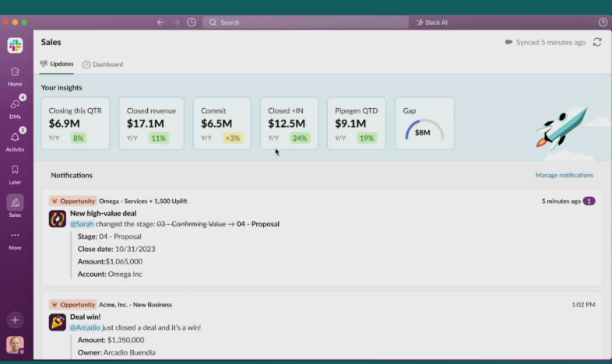Click Owner: Arcadio Buendia
This screenshot has height=364, width=612.
click(116, 352)
